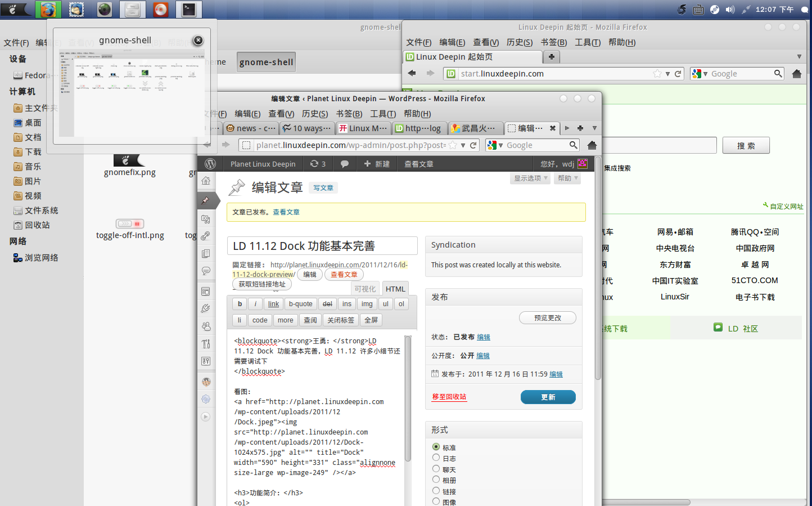
Task: Open 回收站 trash in file manager sidebar
Action: tap(37, 225)
